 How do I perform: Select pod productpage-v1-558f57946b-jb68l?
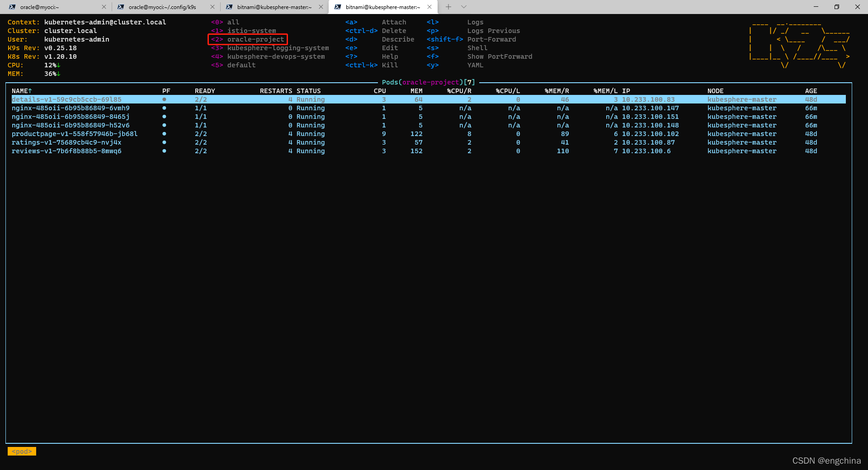click(429, 134)
